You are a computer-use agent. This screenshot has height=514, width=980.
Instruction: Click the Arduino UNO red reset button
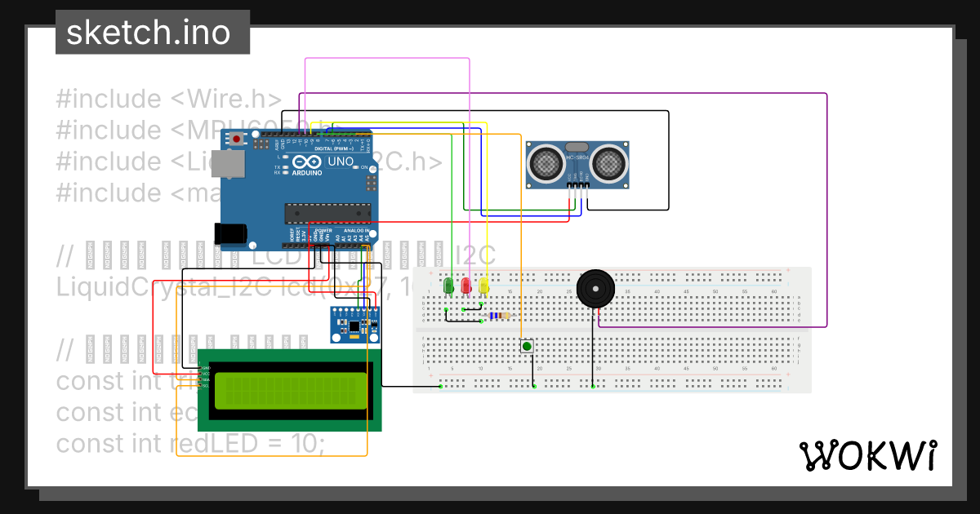click(237, 140)
